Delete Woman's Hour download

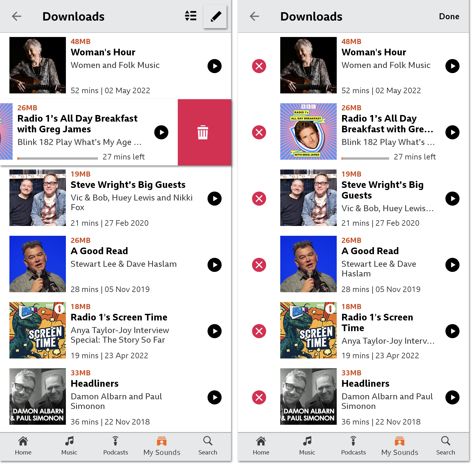260,66
